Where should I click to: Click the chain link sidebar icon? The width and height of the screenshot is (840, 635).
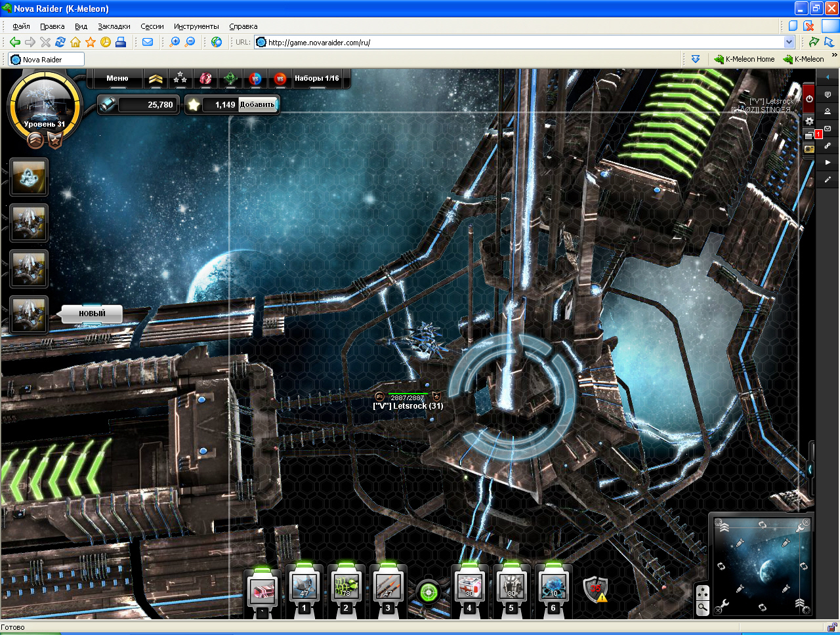tap(828, 146)
